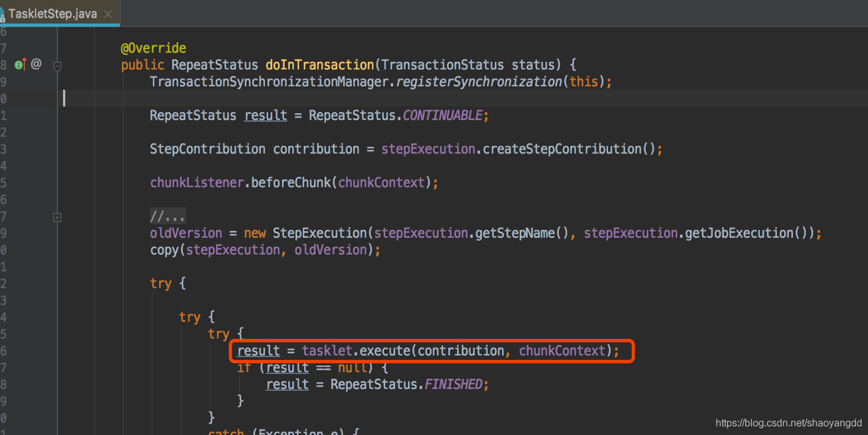This screenshot has height=435, width=868.
Task: Click the folded //... comment text
Action: tap(167, 217)
